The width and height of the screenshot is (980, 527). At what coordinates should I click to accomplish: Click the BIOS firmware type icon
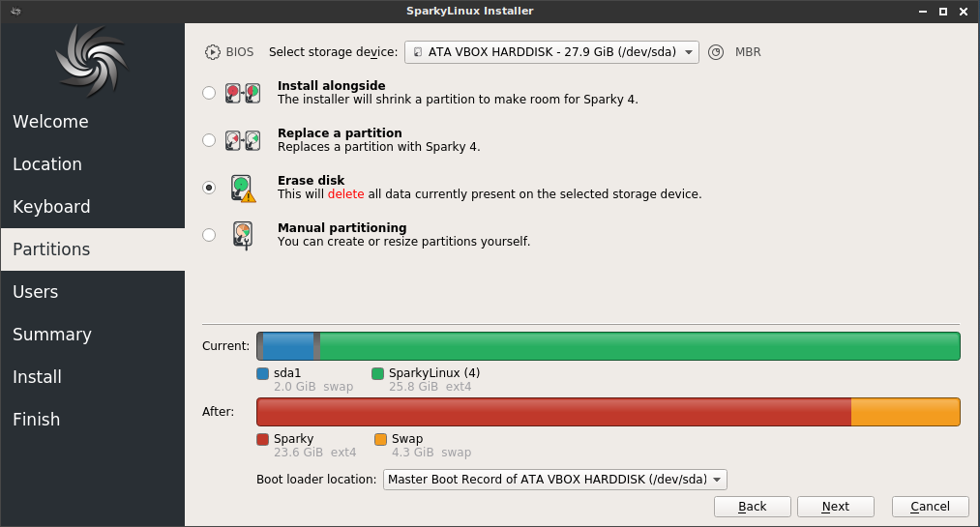pyautogui.click(x=213, y=52)
